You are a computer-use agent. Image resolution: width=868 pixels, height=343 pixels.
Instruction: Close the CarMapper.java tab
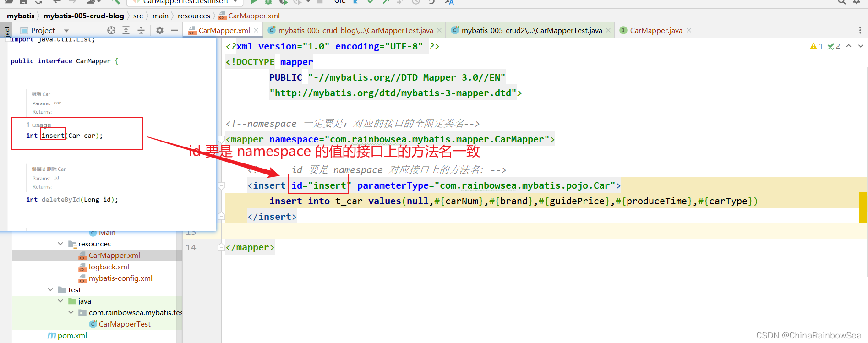(689, 30)
